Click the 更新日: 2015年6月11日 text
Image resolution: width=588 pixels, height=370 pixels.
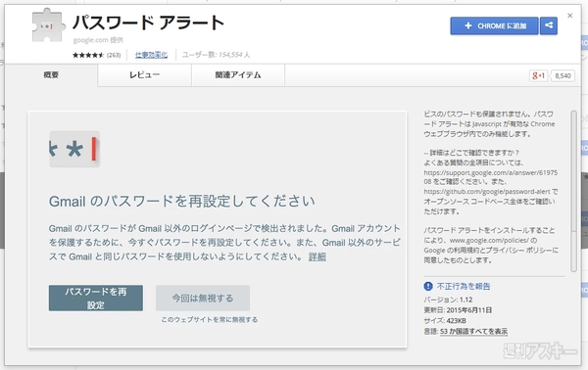pyautogui.click(x=458, y=310)
